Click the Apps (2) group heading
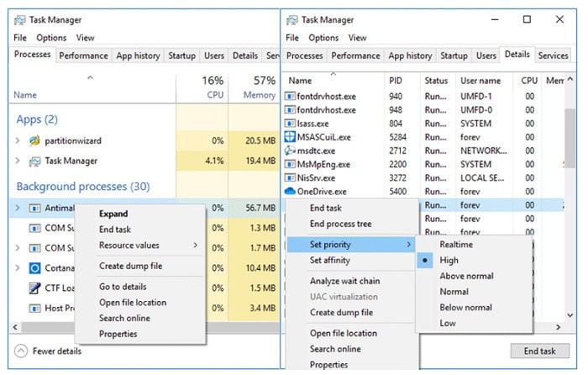The width and height of the screenshot is (588, 375). (37, 119)
